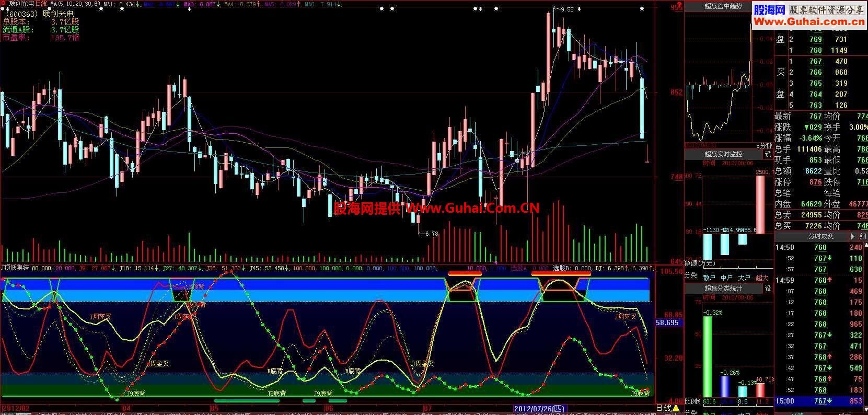868x415 pixels.
Task: Select the 中户 category under 净额 chart
Action: pos(726,278)
